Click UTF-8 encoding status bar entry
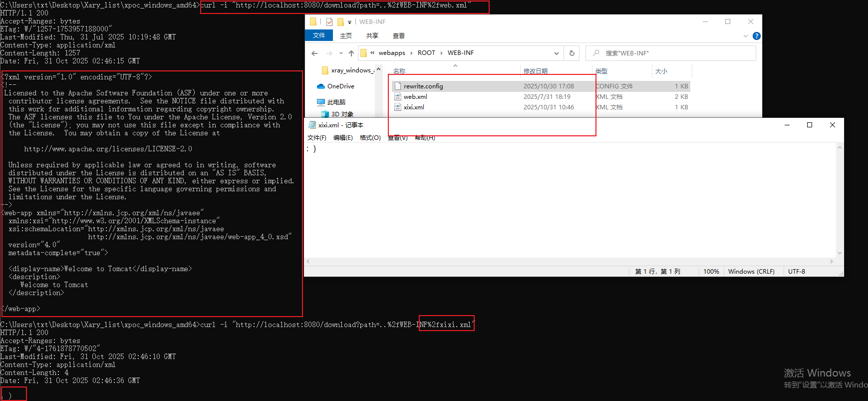 pos(797,272)
